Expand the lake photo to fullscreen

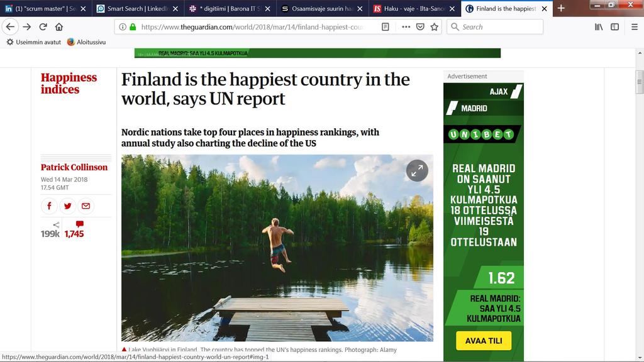(417, 170)
